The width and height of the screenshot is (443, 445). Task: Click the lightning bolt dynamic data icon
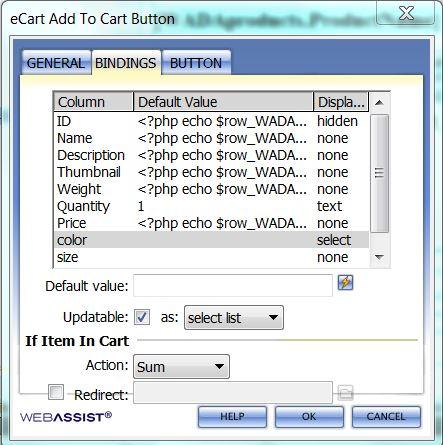pyautogui.click(x=345, y=283)
